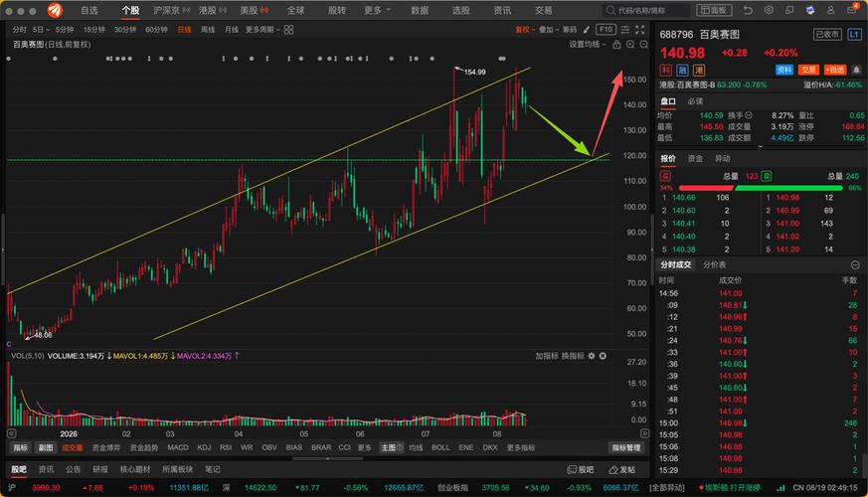Click the F10 company info button
This screenshot has width=868, height=497.
click(606, 30)
